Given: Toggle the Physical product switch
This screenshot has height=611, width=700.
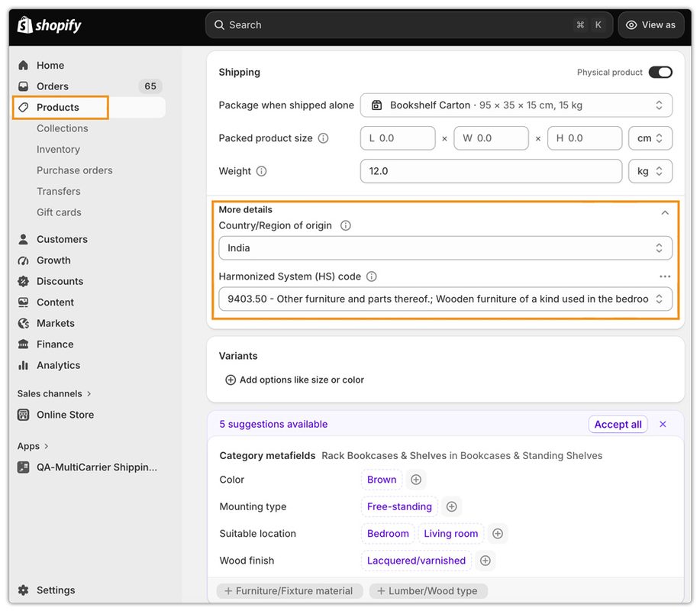Looking at the screenshot, I should (660, 73).
